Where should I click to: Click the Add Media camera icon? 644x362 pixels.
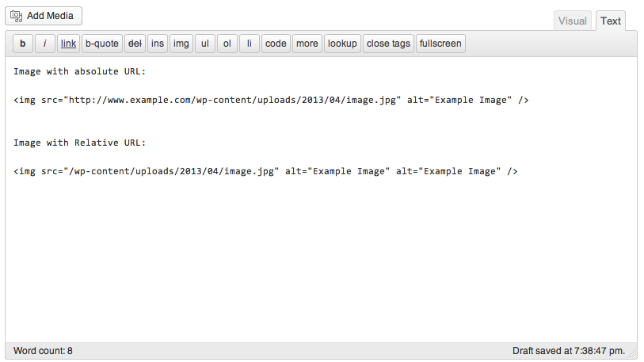tap(17, 15)
